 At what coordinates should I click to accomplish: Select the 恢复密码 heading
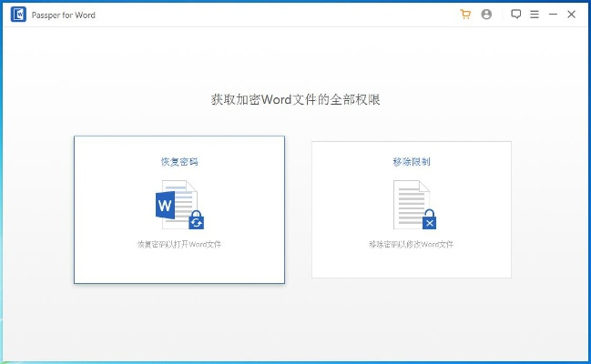[179, 162]
